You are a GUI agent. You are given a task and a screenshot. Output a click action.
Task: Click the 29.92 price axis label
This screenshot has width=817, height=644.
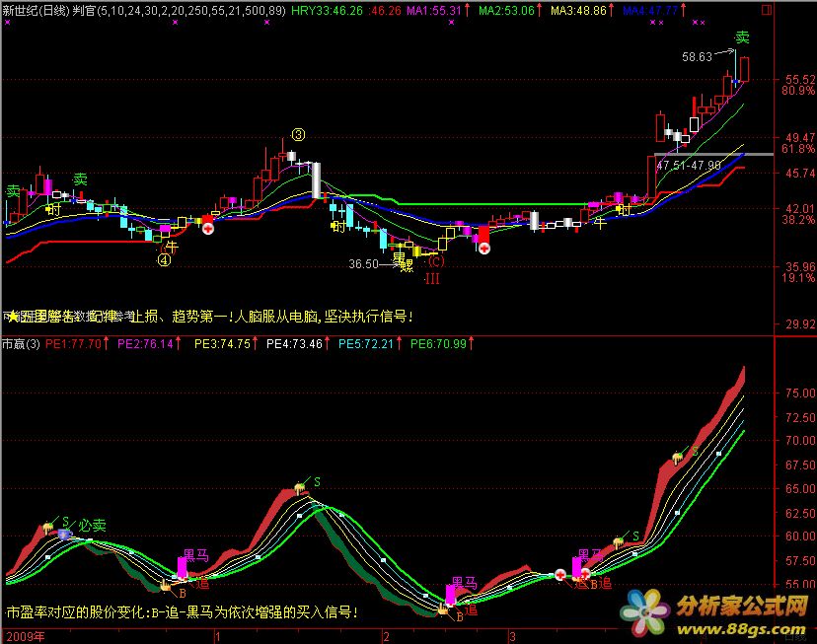tap(800, 324)
